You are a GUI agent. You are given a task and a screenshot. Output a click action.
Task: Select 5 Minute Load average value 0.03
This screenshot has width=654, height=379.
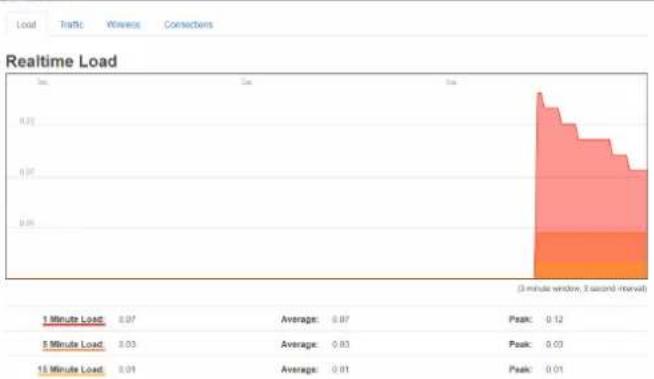click(x=341, y=344)
